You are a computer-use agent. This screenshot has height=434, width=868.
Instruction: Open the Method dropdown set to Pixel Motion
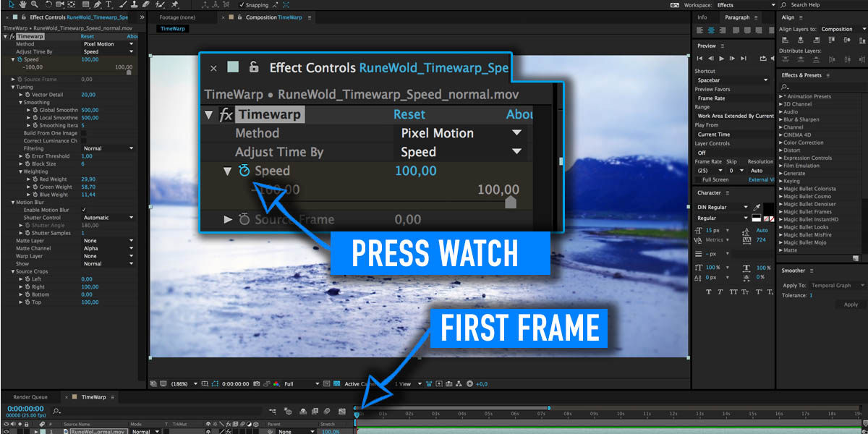coord(435,133)
